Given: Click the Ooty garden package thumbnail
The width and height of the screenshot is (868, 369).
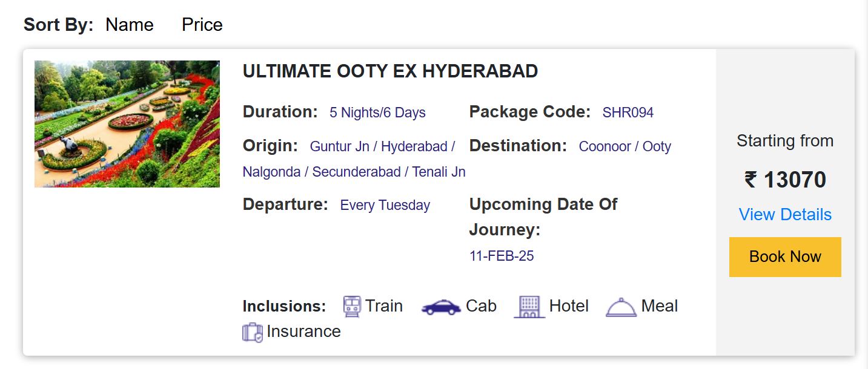Looking at the screenshot, I should (127, 123).
